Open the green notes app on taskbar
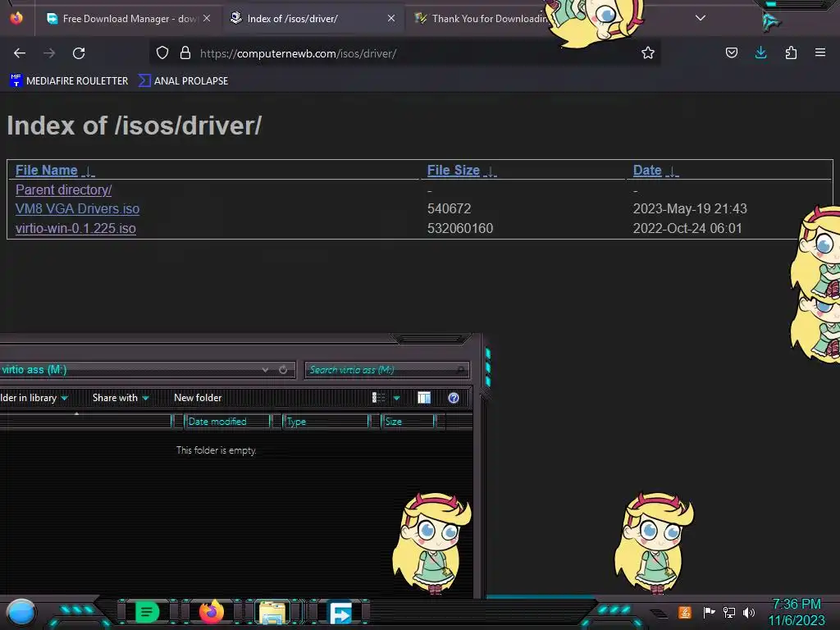840x630 pixels. (x=147, y=612)
